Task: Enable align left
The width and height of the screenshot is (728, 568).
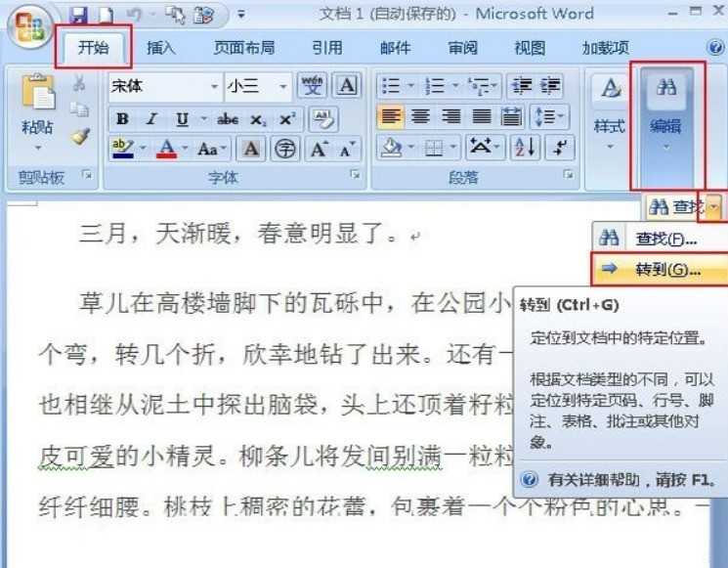Action: pos(390,116)
